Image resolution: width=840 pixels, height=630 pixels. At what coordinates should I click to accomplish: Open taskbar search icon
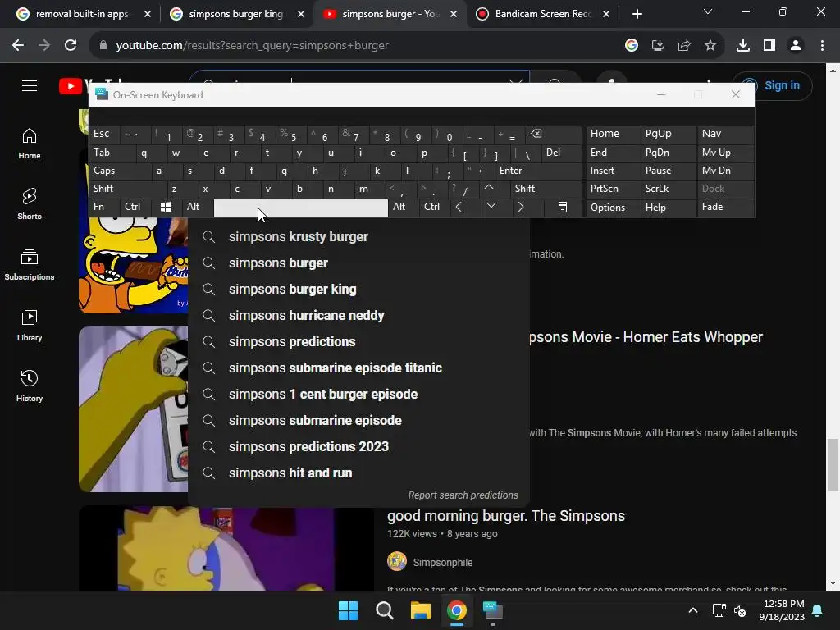pos(384,610)
